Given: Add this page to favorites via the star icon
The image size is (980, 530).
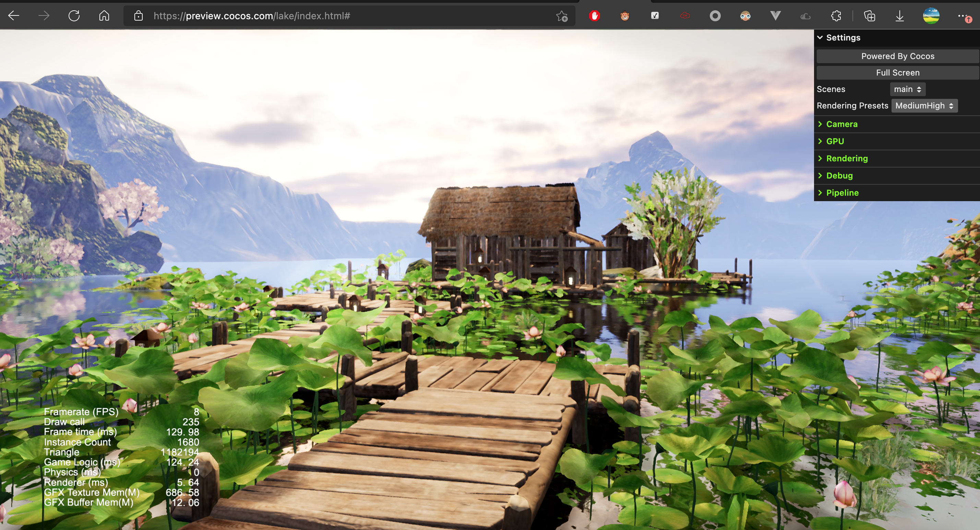Looking at the screenshot, I should click(562, 16).
